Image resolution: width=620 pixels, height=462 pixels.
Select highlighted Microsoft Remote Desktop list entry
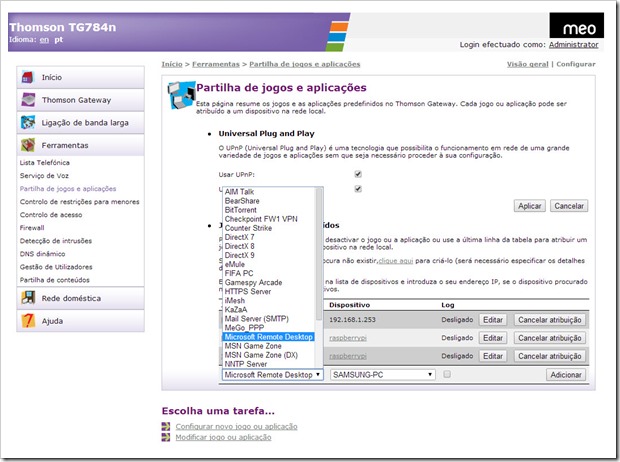tap(268, 337)
